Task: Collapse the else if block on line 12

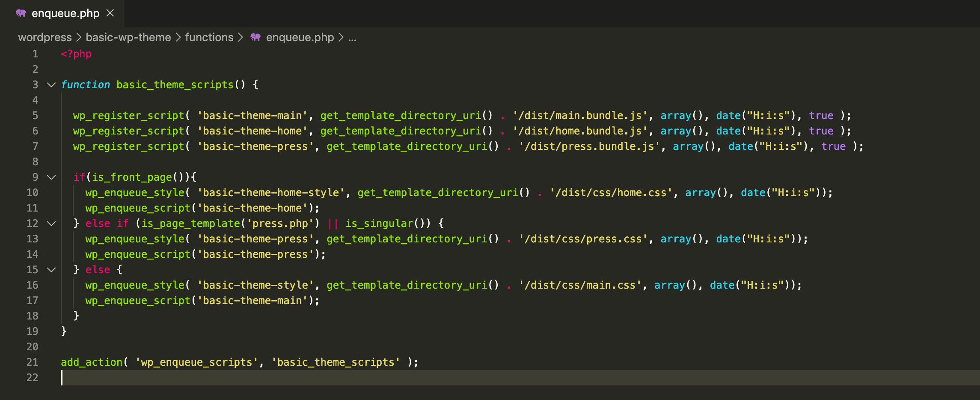Action: click(51, 224)
